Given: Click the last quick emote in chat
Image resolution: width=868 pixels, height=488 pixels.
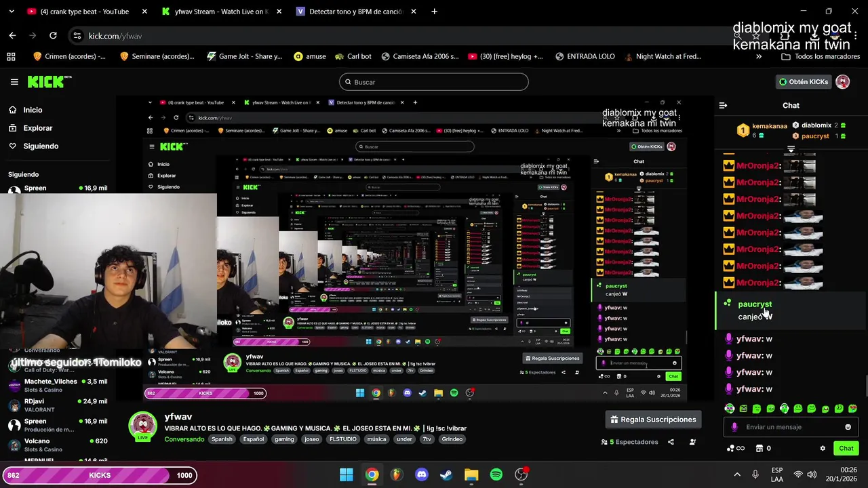Looking at the screenshot, I should pos(852,409).
